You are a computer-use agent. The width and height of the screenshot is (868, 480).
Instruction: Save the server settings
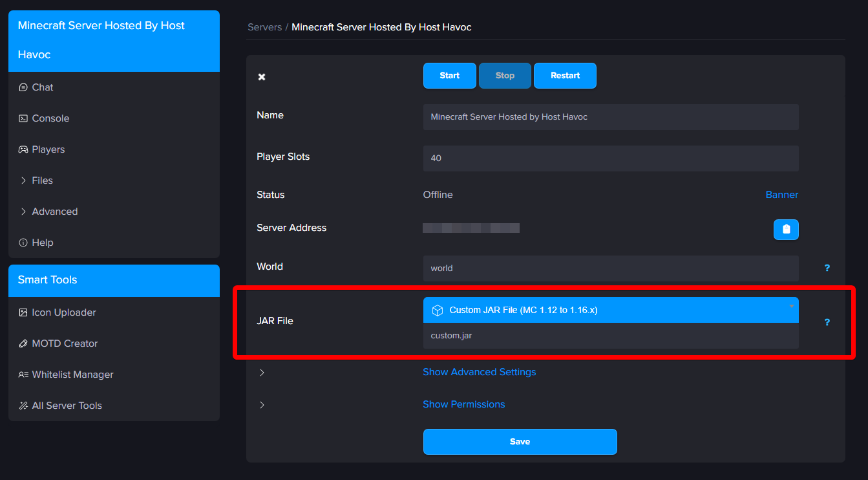pyautogui.click(x=520, y=442)
